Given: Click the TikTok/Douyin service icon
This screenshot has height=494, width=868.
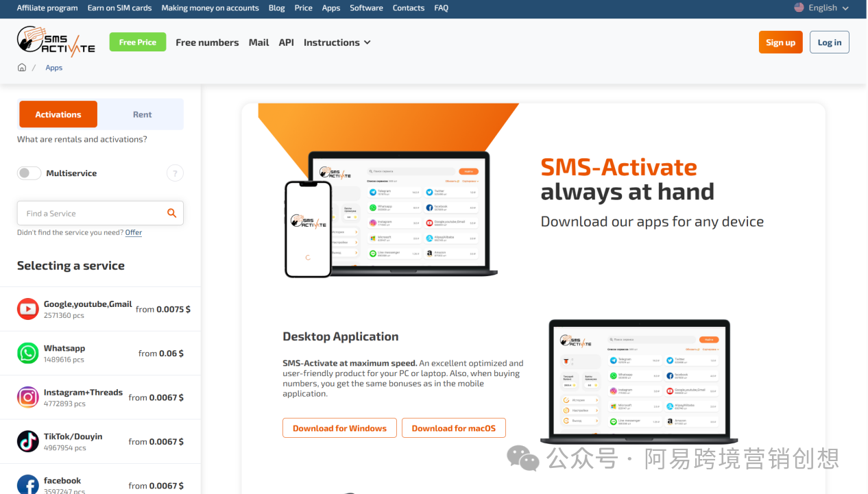Looking at the screenshot, I should tap(28, 441).
